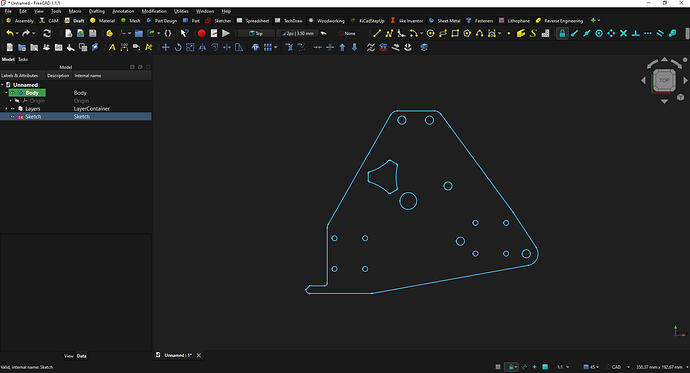
Task: Select the Draft Dimension tool
Action: [x=124, y=48]
